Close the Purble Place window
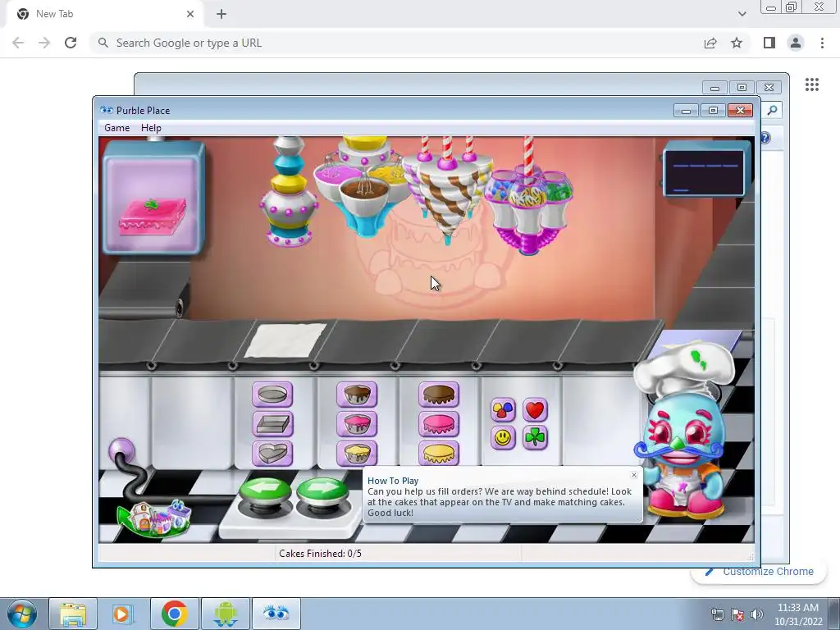The image size is (840, 630). tap(740, 111)
